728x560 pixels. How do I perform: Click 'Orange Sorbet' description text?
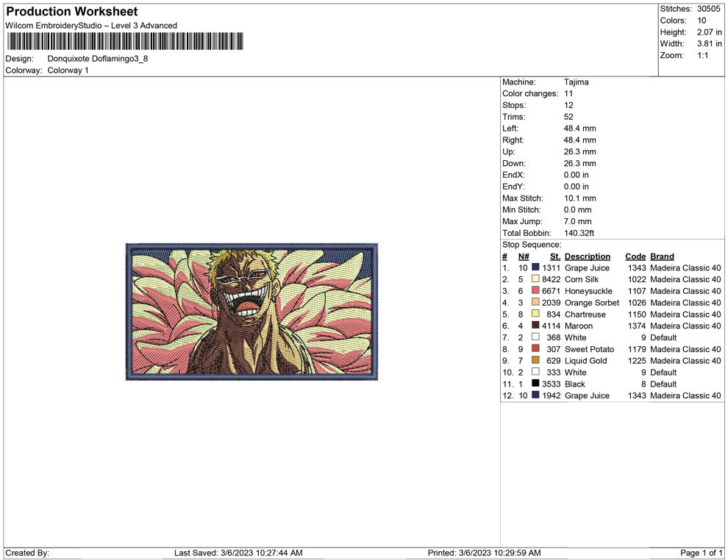tap(592, 303)
